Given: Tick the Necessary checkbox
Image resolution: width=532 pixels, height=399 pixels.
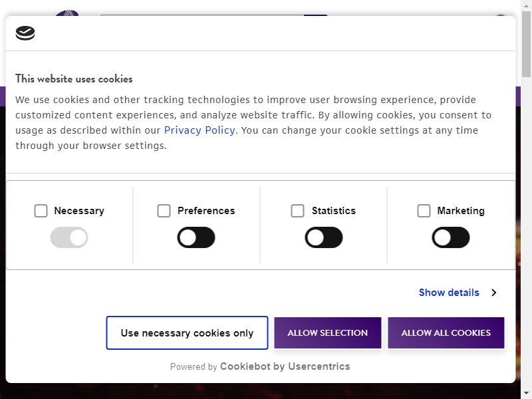Looking at the screenshot, I should [x=41, y=211].
